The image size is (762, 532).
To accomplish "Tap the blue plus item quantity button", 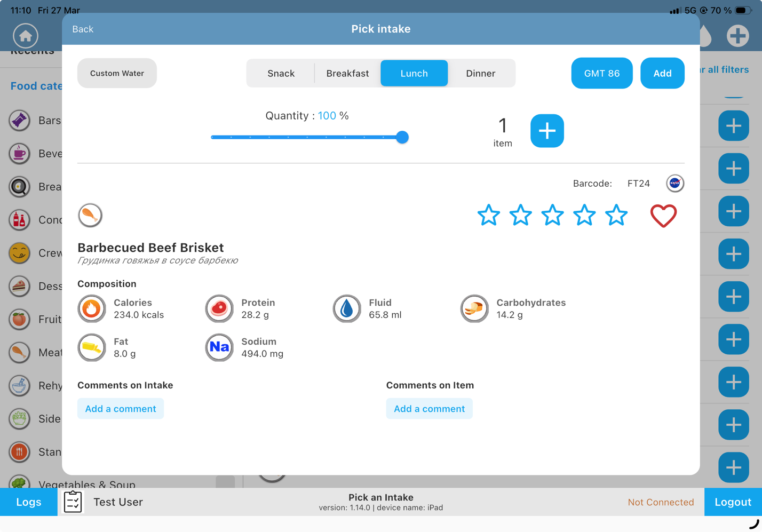I will [x=547, y=131].
